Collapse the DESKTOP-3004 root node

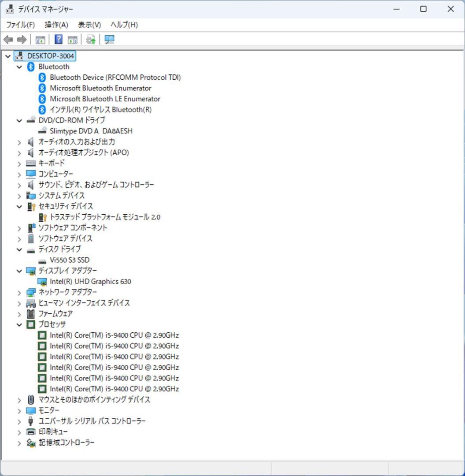click(x=8, y=56)
